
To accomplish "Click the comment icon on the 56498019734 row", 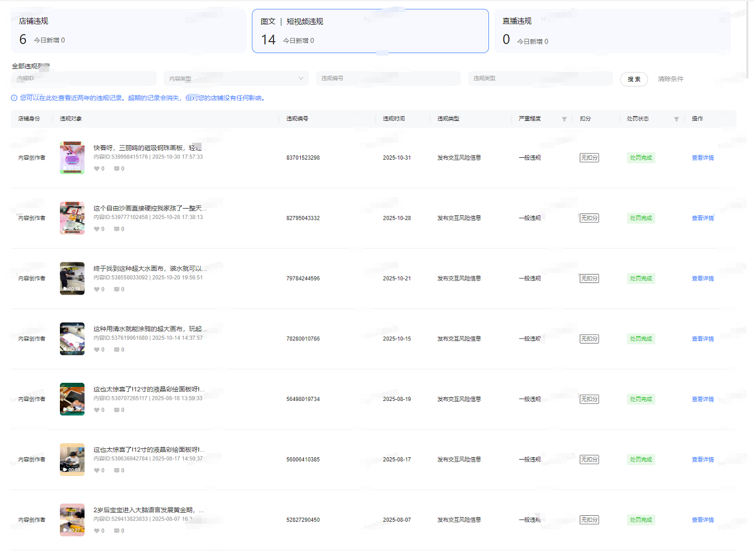I will [117, 410].
